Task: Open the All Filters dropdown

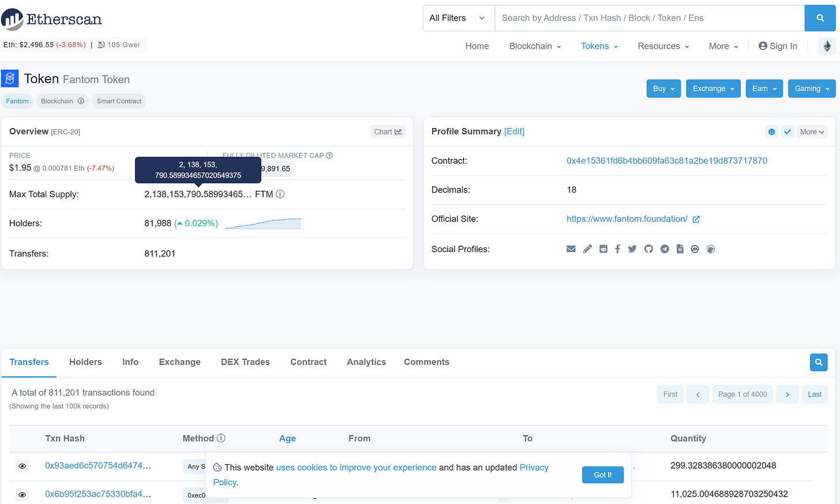Action: (x=459, y=18)
